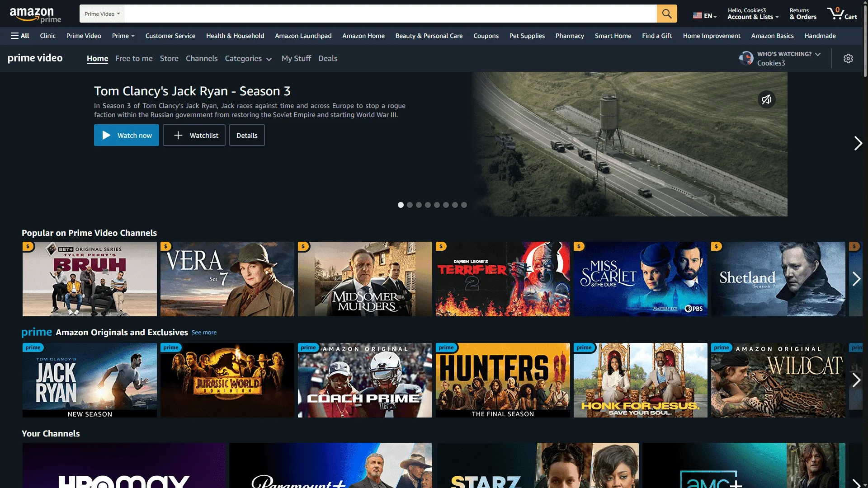Image resolution: width=868 pixels, height=488 pixels.
Task: Click the Prime Video settings gear icon
Action: [x=848, y=59]
